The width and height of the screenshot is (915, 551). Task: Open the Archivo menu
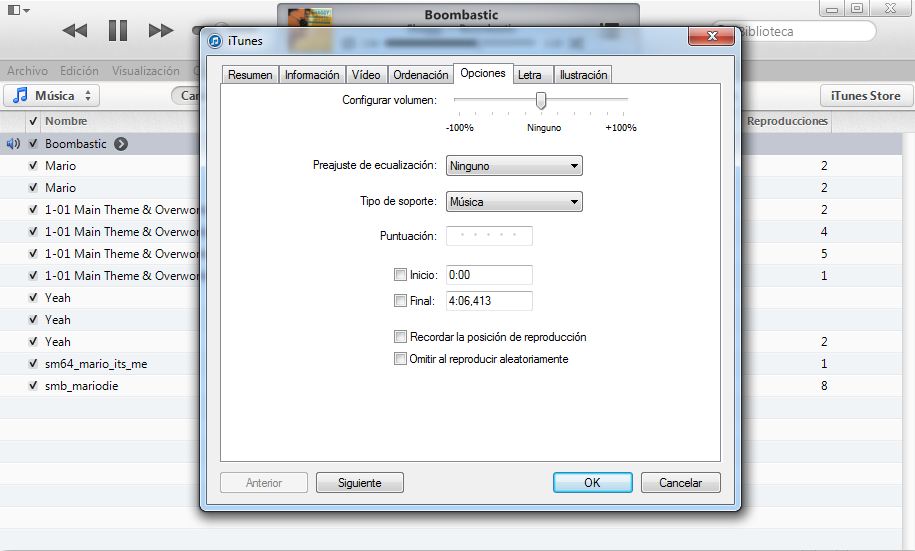pyautogui.click(x=27, y=71)
